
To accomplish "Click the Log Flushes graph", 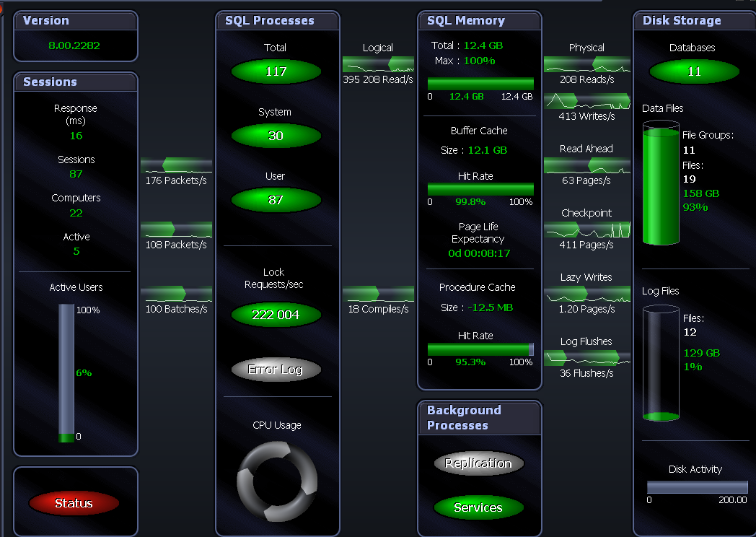I will point(587,357).
